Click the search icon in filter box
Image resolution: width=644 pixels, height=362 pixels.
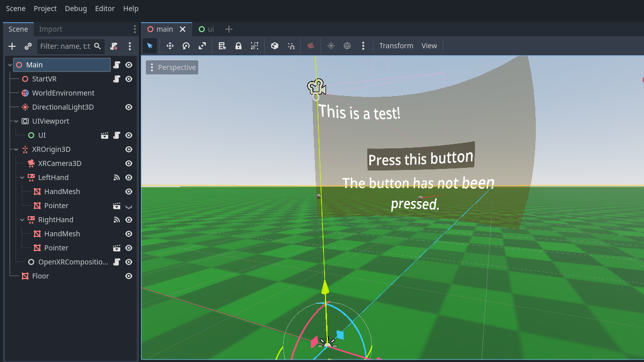(98, 46)
